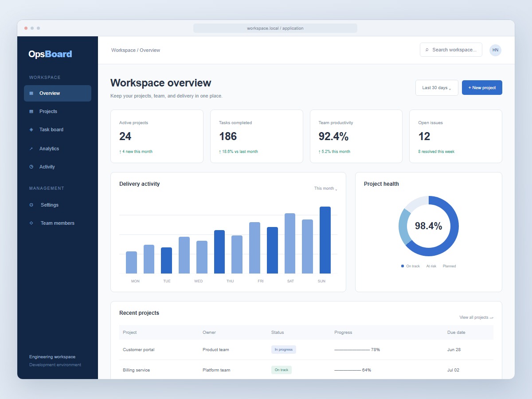
Task: Click the Engineering workspace footer label
Action: coord(52,357)
